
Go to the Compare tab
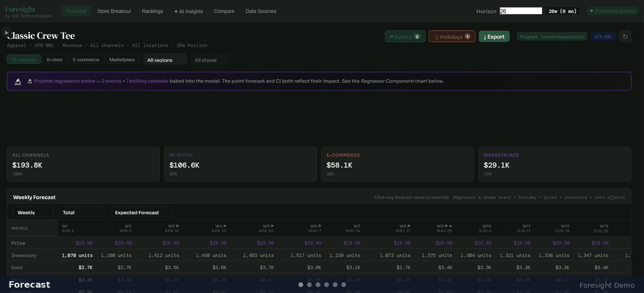[x=224, y=11]
